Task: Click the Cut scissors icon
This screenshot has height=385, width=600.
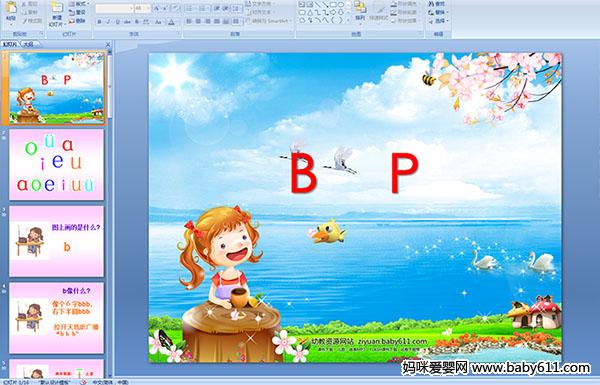Action: coord(24,4)
